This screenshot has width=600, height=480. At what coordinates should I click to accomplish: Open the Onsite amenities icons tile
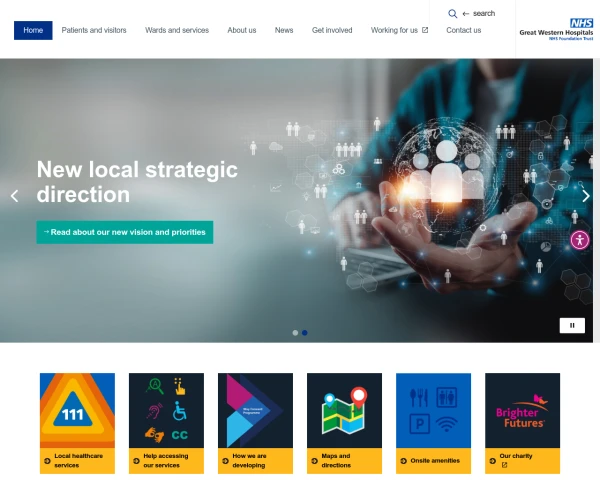(x=433, y=423)
